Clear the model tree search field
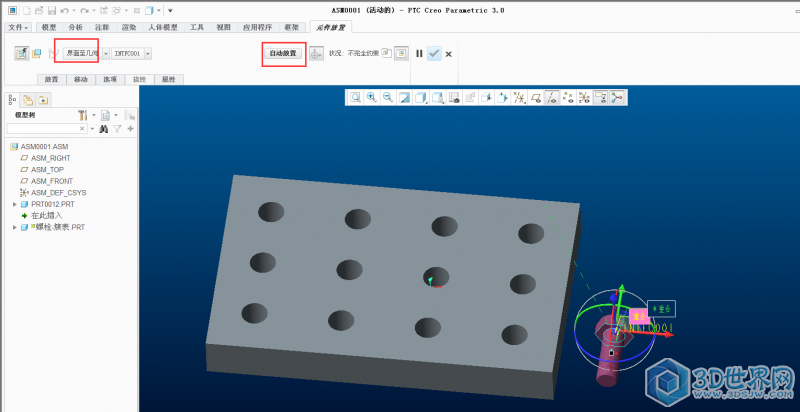 pyautogui.click(x=82, y=129)
